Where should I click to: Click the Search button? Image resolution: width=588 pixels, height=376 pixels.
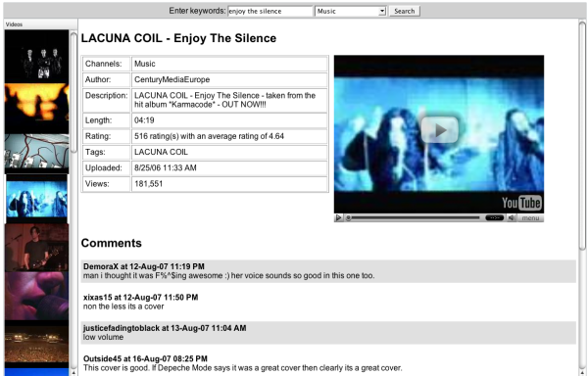[x=404, y=11]
